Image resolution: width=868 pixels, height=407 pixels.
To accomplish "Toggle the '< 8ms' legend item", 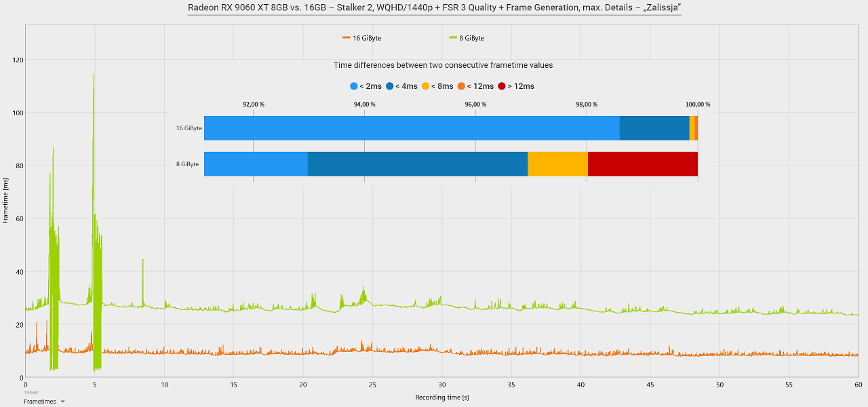I will click(438, 86).
